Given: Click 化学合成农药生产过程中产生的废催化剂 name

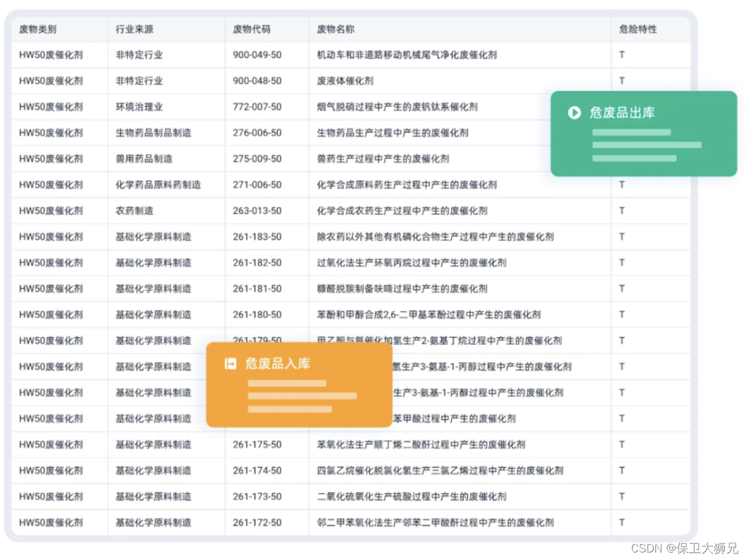Looking at the screenshot, I should point(402,211).
